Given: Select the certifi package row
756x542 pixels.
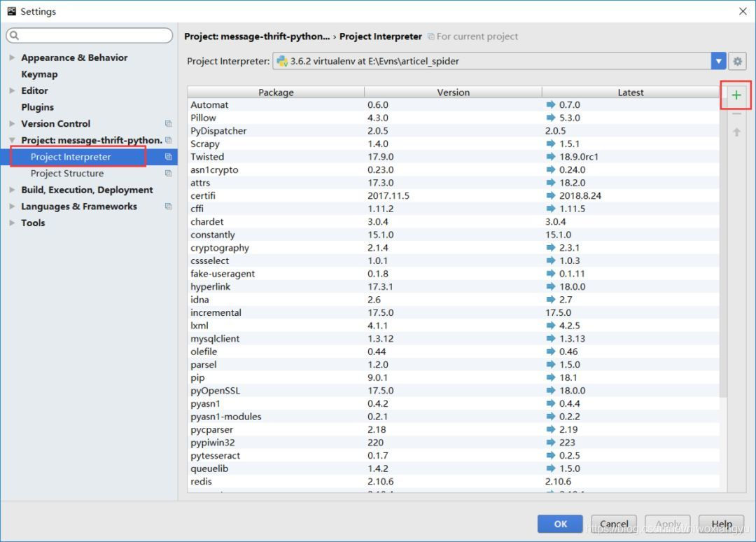Looking at the screenshot, I should [x=453, y=196].
